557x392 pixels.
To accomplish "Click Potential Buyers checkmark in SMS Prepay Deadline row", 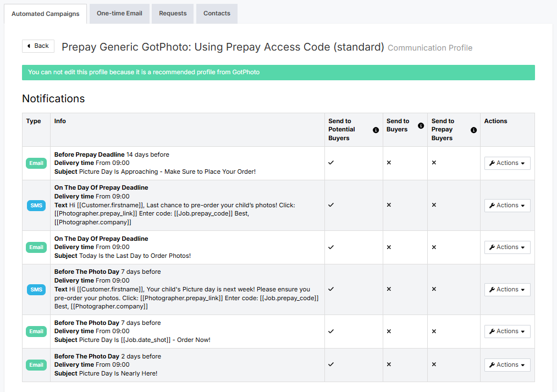I will point(331,205).
